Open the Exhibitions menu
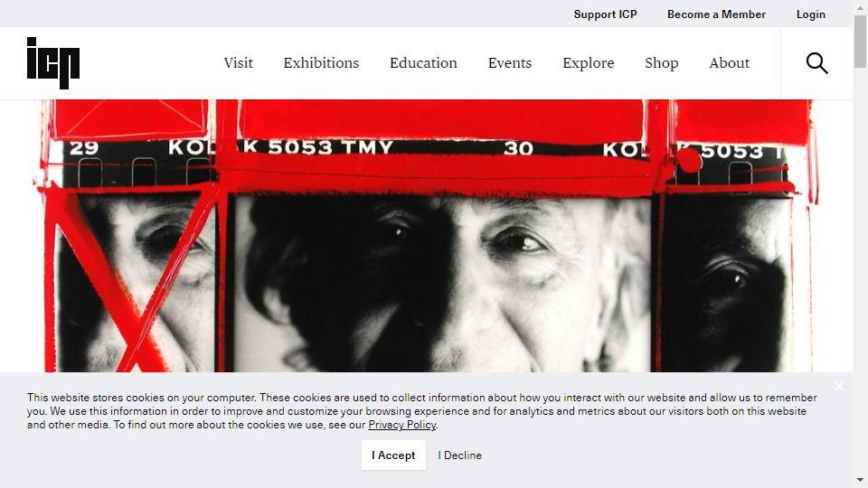Viewport: 868px width, 488px height. tap(321, 63)
